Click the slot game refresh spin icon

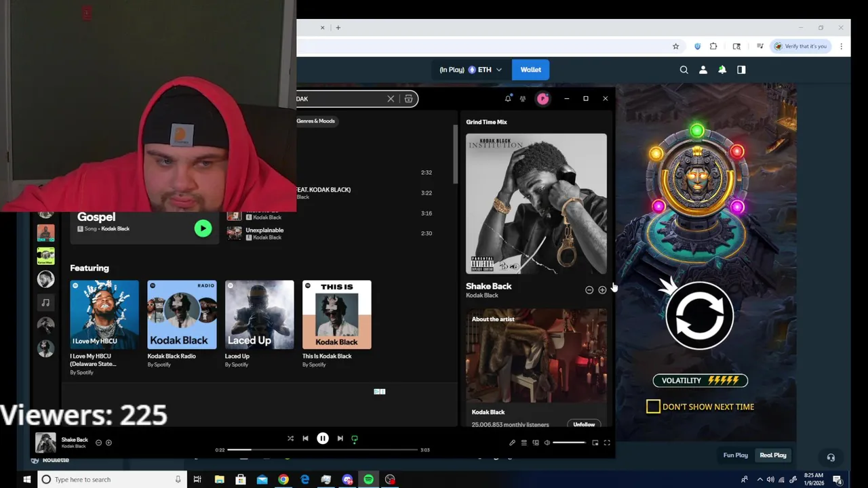pos(700,316)
